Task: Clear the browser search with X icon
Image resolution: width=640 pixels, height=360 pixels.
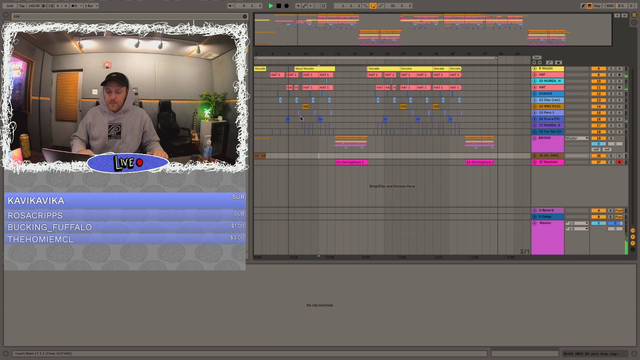Action: [x=244, y=16]
